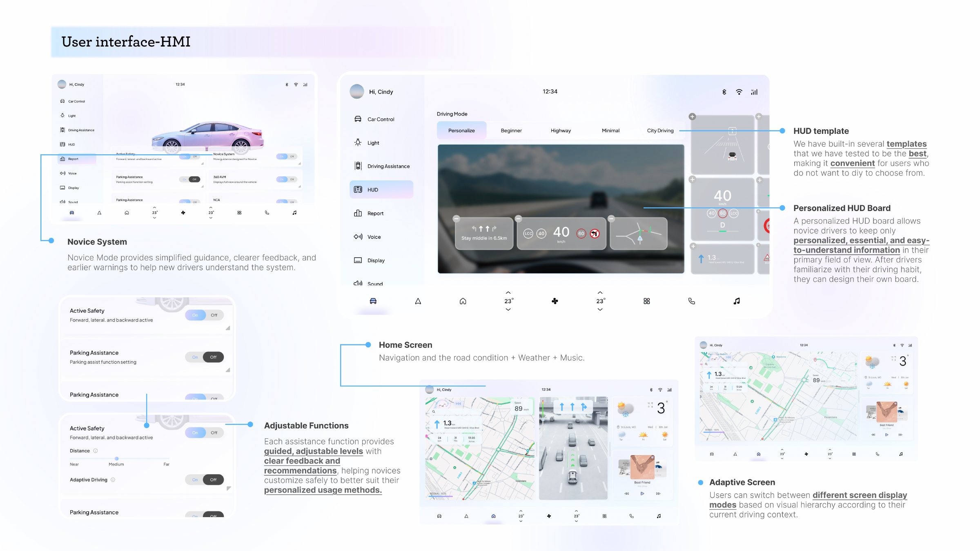Image resolution: width=980 pixels, height=551 pixels.
Task: Switch to the Highway driving mode tab
Action: coord(561,131)
